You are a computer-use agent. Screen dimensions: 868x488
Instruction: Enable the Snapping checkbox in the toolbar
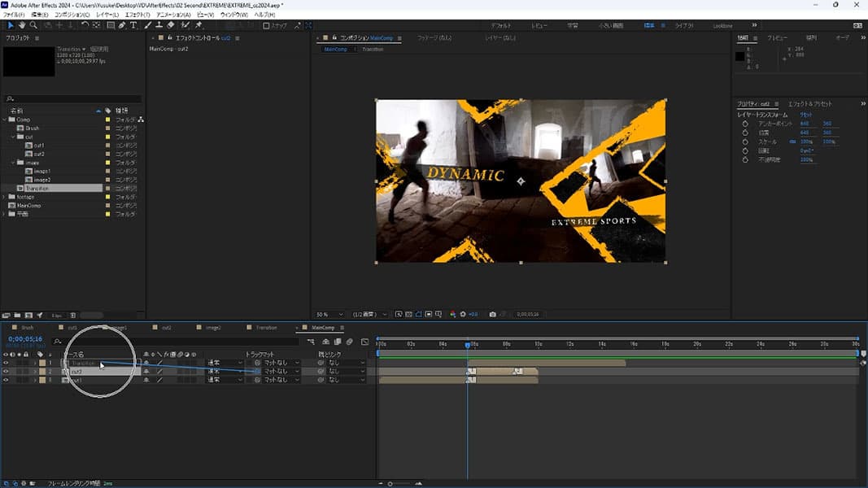[x=266, y=26]
